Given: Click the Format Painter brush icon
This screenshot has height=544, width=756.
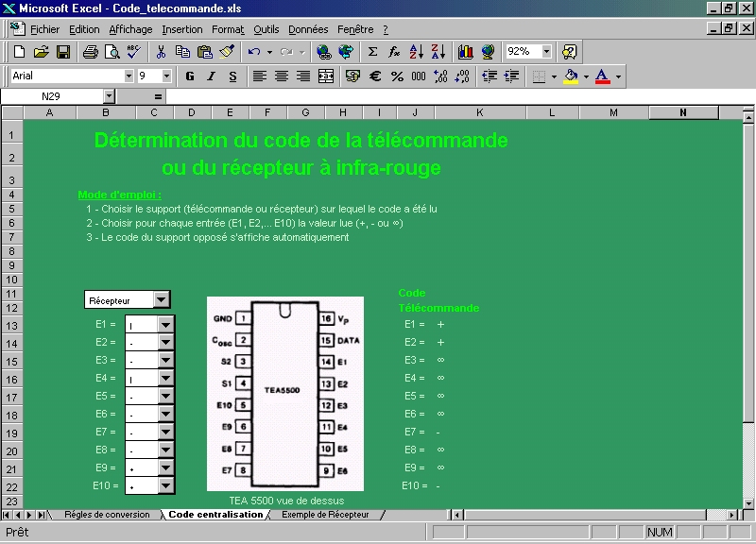Looking at the screenshot, I should click(226, 52).
